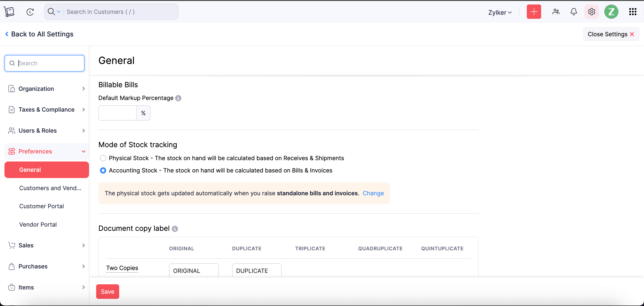Collapse the Preferences section
Image resolution: width=644 pixels, height=306 pixels.
click(83, 151)
